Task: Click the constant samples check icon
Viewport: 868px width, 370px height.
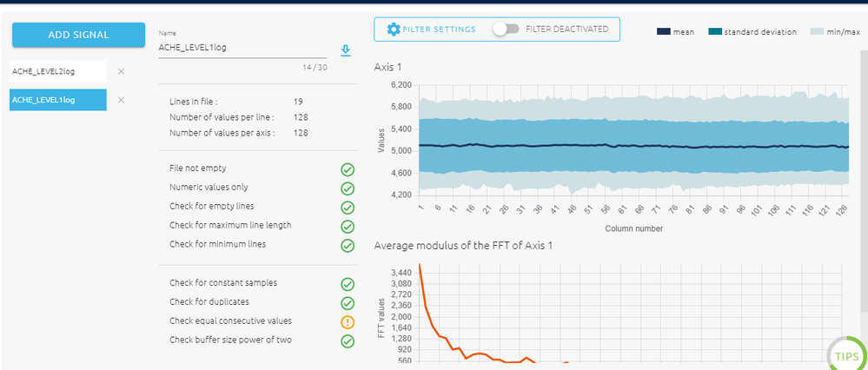Action: [x=348, y=284]
